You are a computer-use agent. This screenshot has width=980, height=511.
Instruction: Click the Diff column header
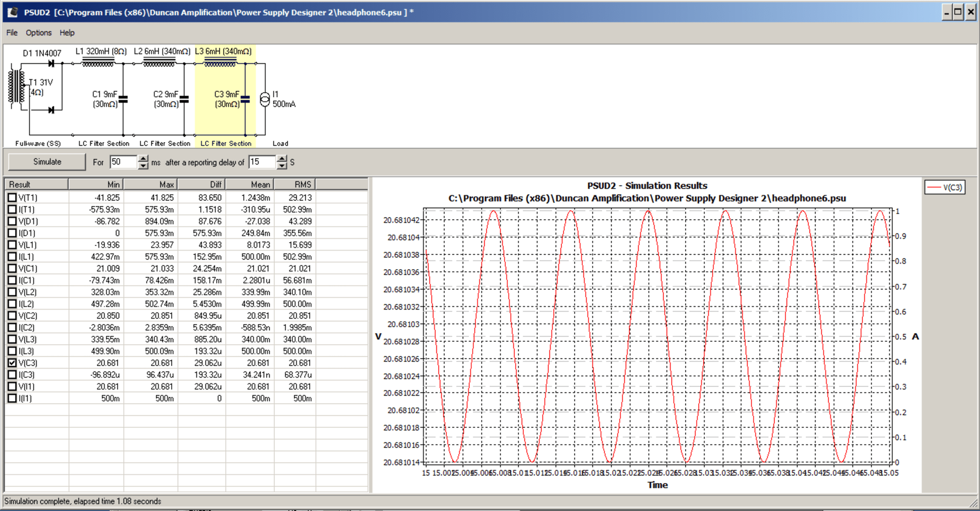pos(201,184)
